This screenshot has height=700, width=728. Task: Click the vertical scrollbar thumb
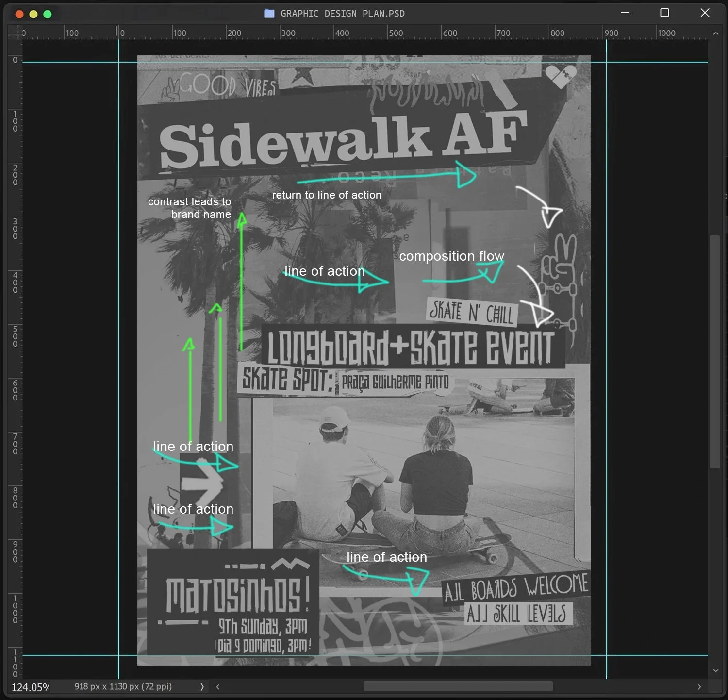tap(714, 351)
